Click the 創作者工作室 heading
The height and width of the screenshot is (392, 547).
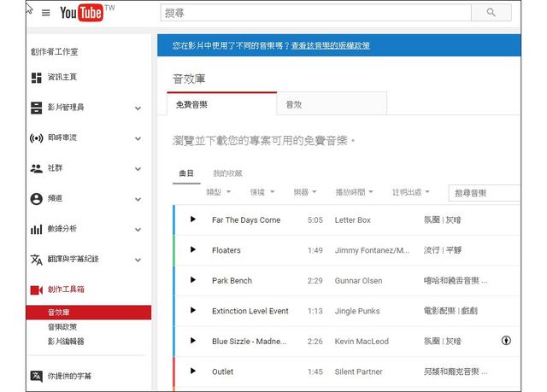coord(55,52)
